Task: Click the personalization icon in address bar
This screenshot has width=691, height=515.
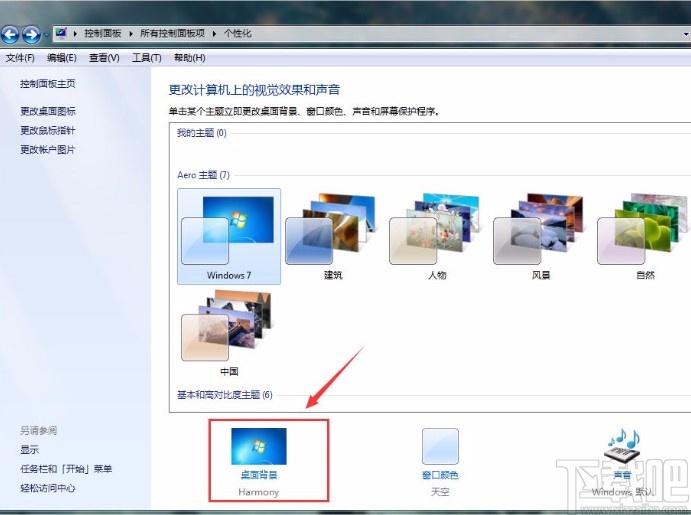Action: coord(61,33)
